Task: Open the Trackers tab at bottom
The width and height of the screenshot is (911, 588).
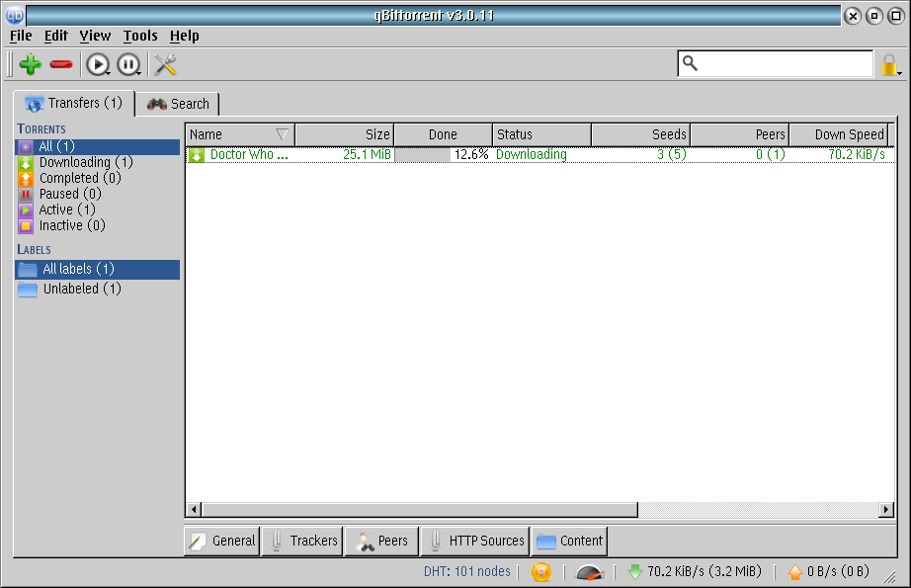Action: [301, 541]
